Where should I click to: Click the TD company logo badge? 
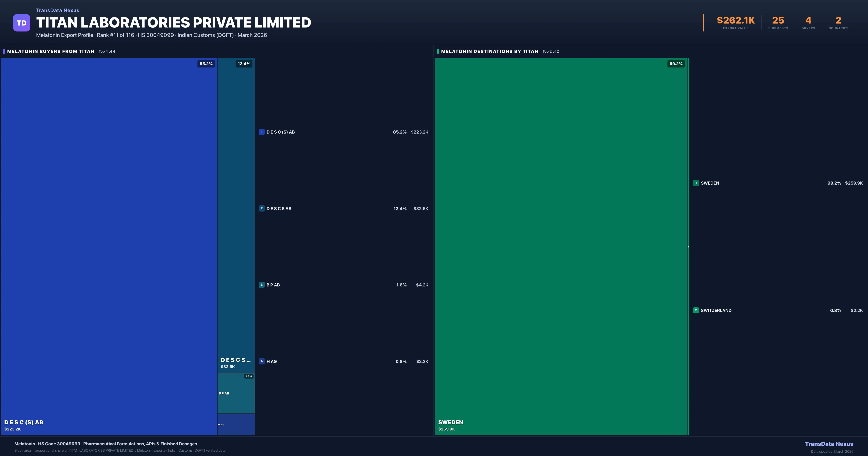pyautogui.click(x=22, y=22)
